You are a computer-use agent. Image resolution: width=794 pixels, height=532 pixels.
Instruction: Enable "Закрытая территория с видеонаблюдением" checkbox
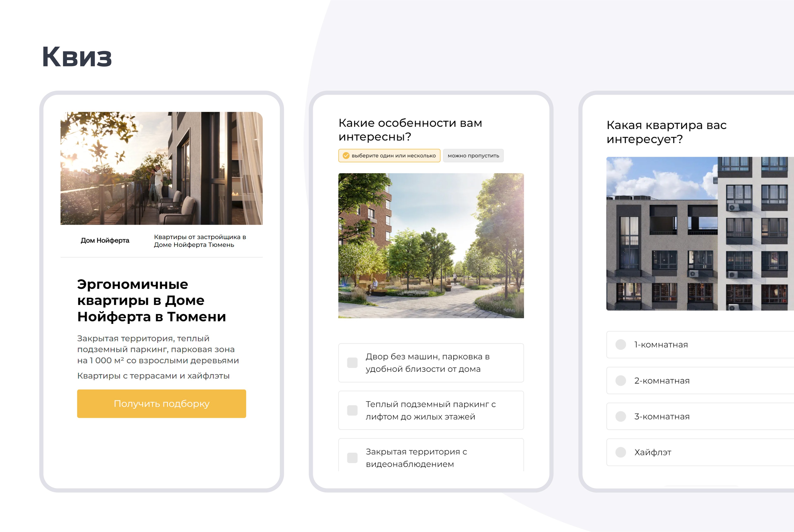352,458
